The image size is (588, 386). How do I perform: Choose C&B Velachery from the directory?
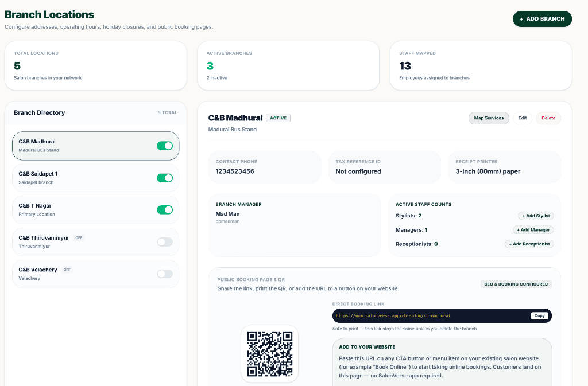coord(96,274)
